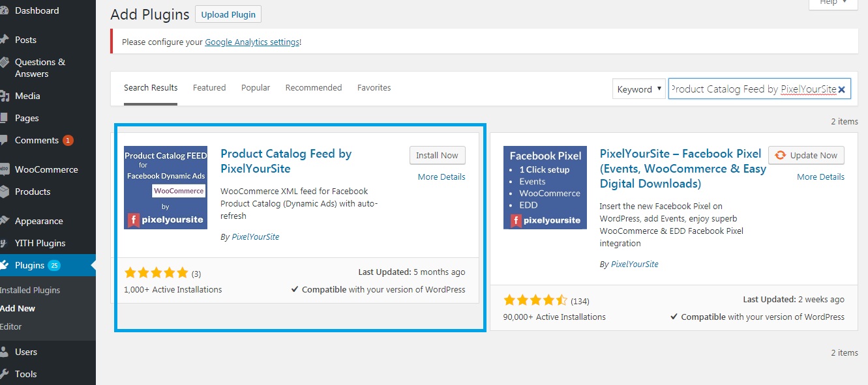Open More Details for Product Catalog Feed
868x385 pixels.
click(x=441, y=177)
